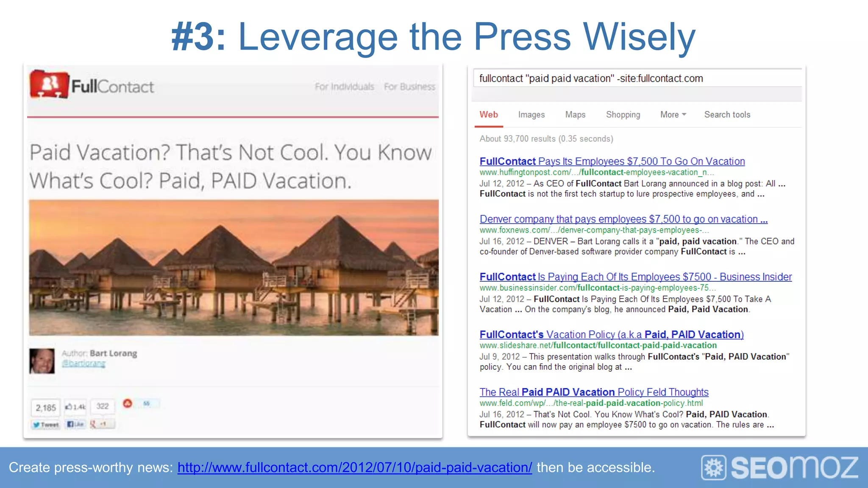The height and width of the screenshot is (488, 868).
Task: Click the 1.4k Facebook likes count
Action: [x=75, y=407]
